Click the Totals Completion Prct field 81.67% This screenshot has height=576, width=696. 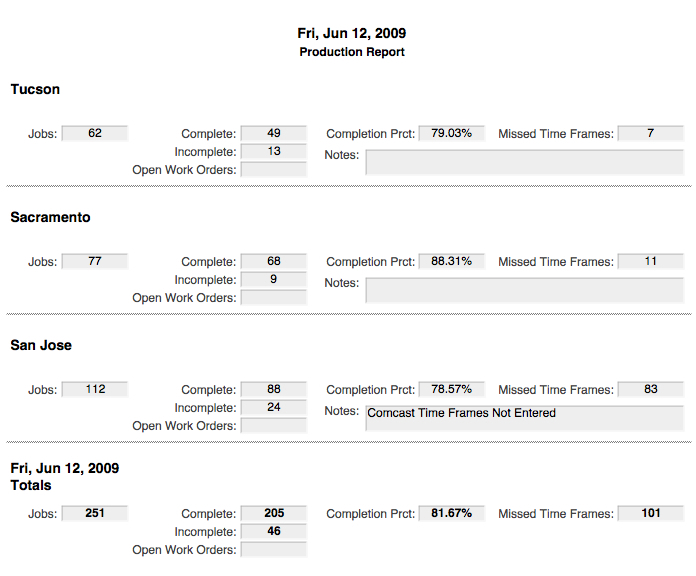452,513
